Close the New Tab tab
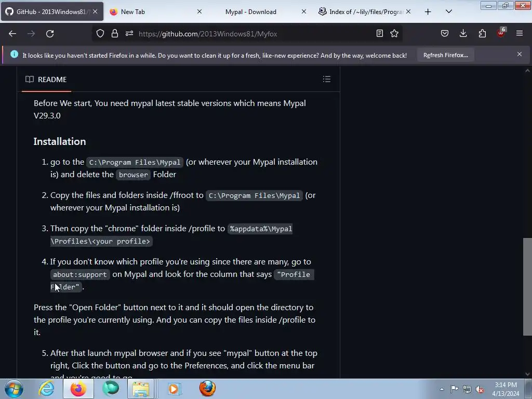 coord(199,11)
